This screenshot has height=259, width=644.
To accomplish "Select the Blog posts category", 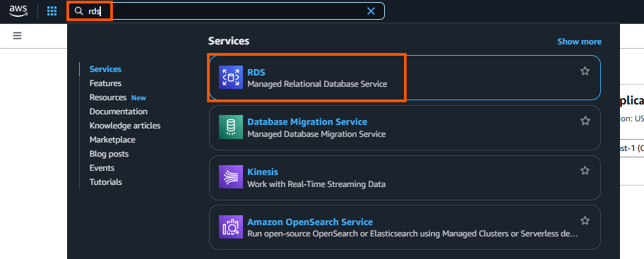I will click(109, 154).
